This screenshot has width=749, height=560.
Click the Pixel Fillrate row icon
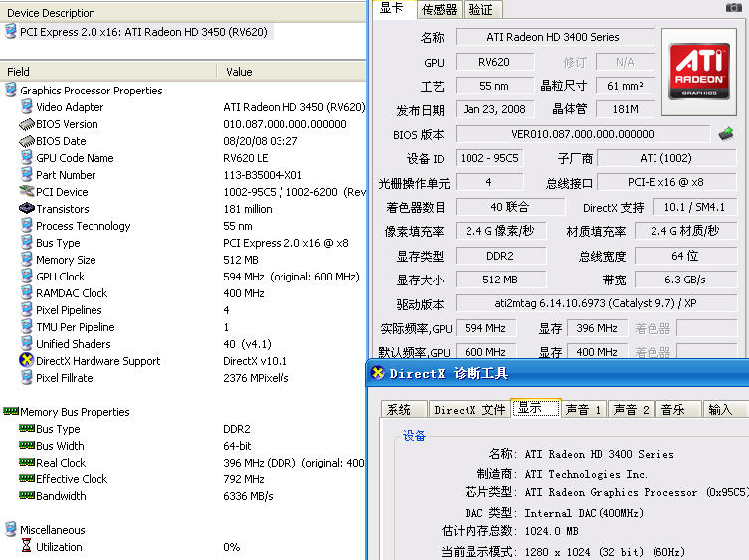pyautogui.click(x=27, y=377)
